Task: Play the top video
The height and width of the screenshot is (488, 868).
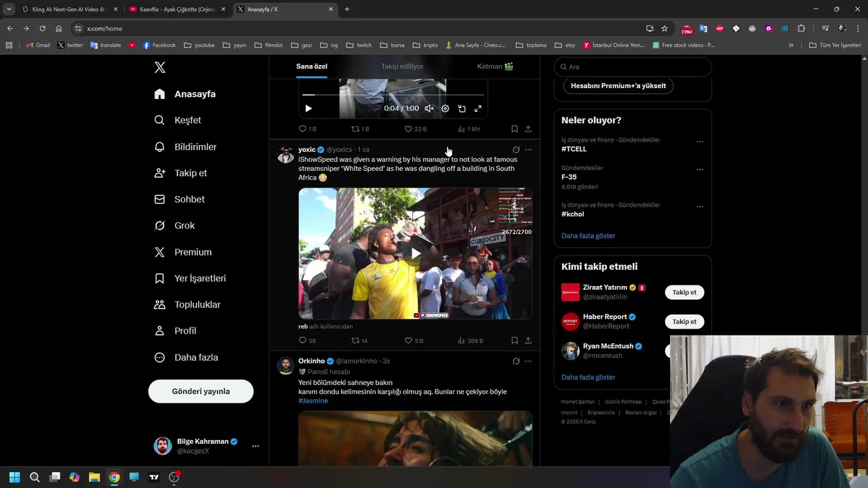Action: click(309, 108)
